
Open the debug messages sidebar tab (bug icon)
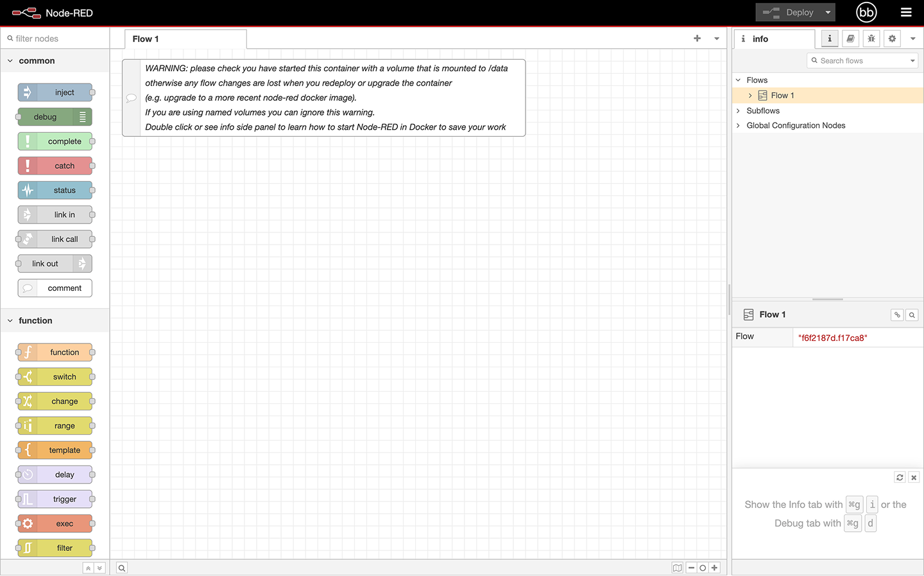(x=871, y=39)
